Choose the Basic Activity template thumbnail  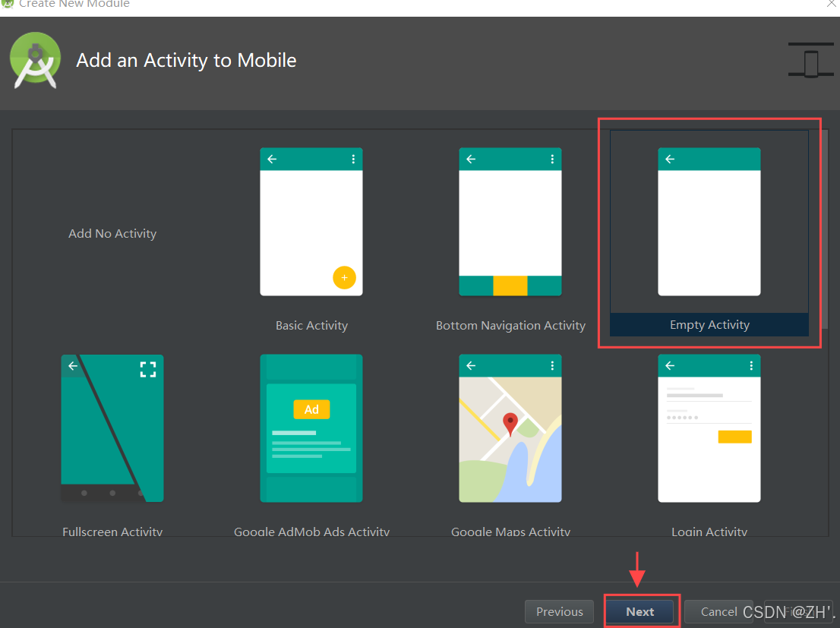pos(311,222)
